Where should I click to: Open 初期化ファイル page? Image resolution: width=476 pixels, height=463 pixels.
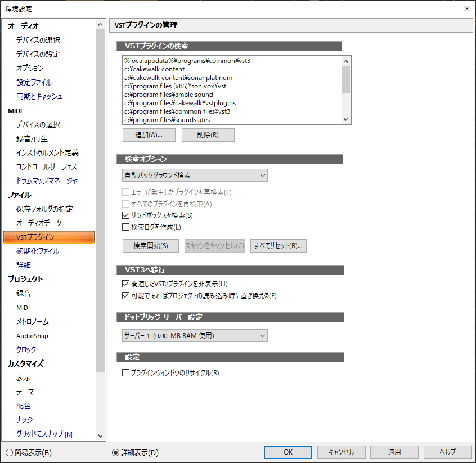38,251
